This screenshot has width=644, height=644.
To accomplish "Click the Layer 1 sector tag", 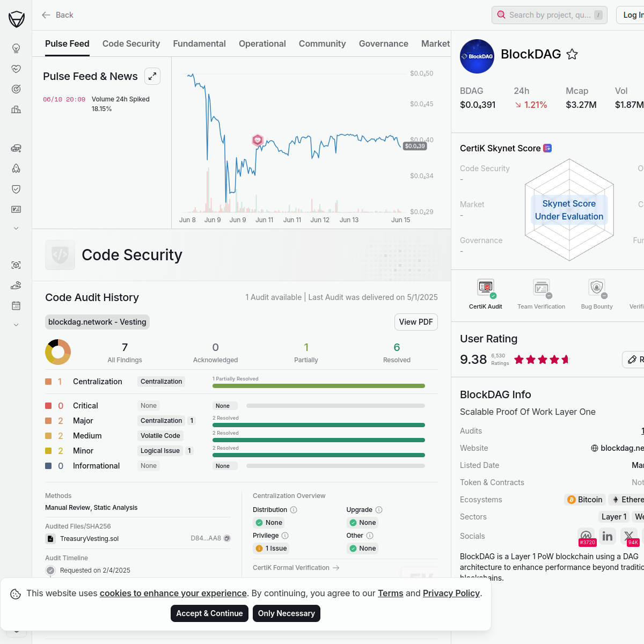I will [x=614, y=517].
